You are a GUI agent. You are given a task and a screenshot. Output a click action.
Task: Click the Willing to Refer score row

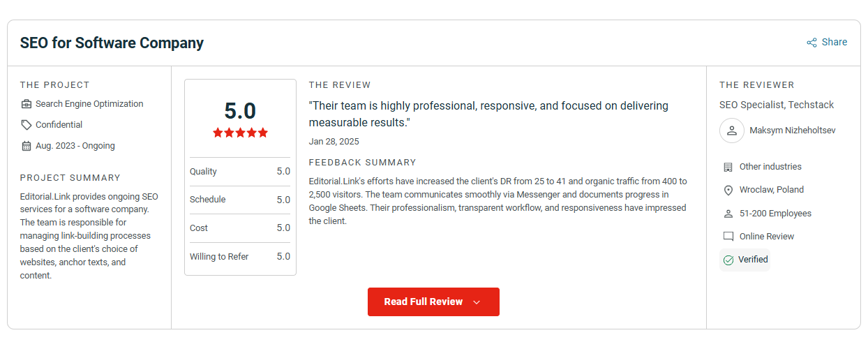[x=240, y=257]
